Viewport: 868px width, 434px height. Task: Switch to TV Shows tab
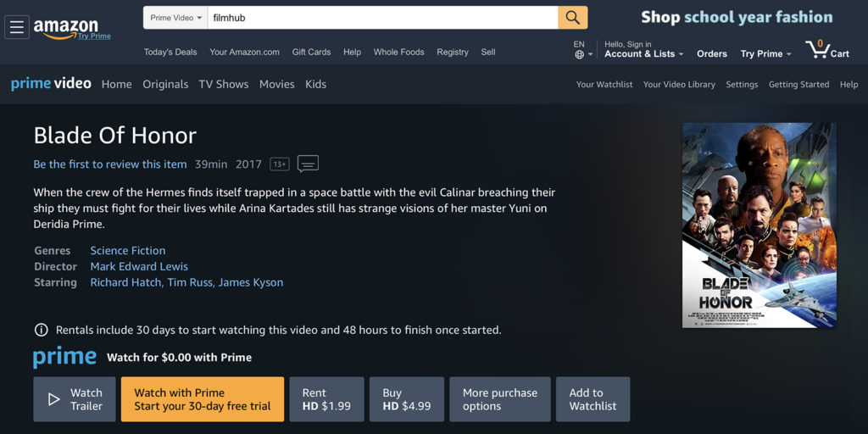pyautogui.click(x=224, y=84)
